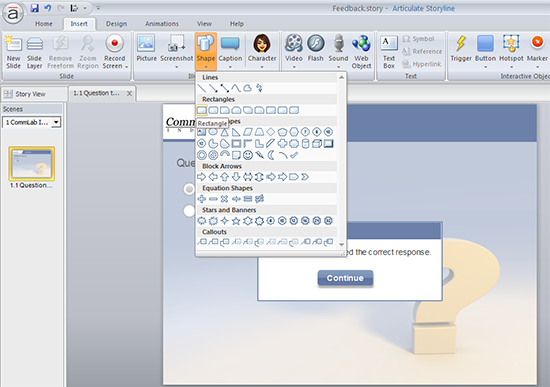Insert a Text Box
This screenshot has width=550, height=387.
pos(389,52)
